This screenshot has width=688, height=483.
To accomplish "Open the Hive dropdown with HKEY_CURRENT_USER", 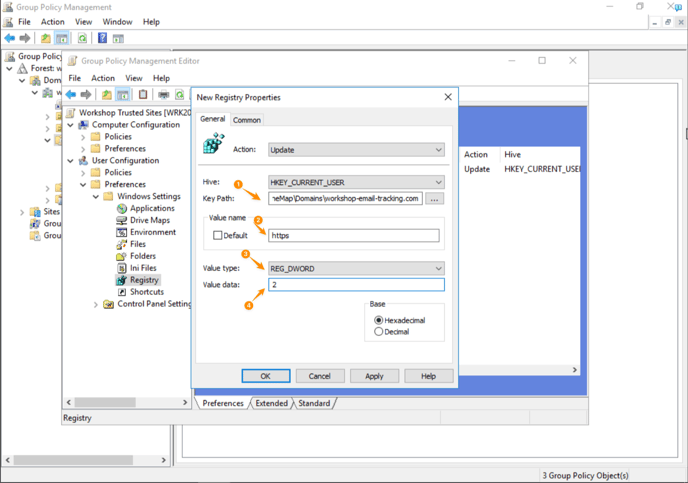I will coord(356,182).
